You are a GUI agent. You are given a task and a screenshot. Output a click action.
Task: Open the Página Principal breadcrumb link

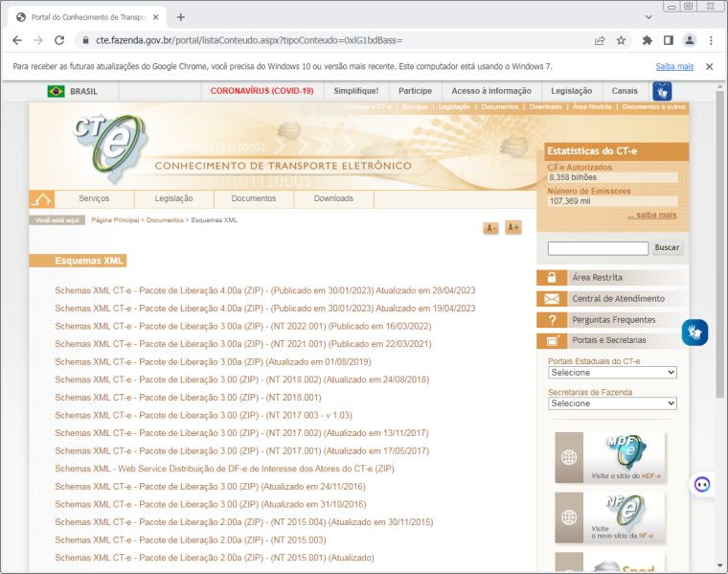115,220
